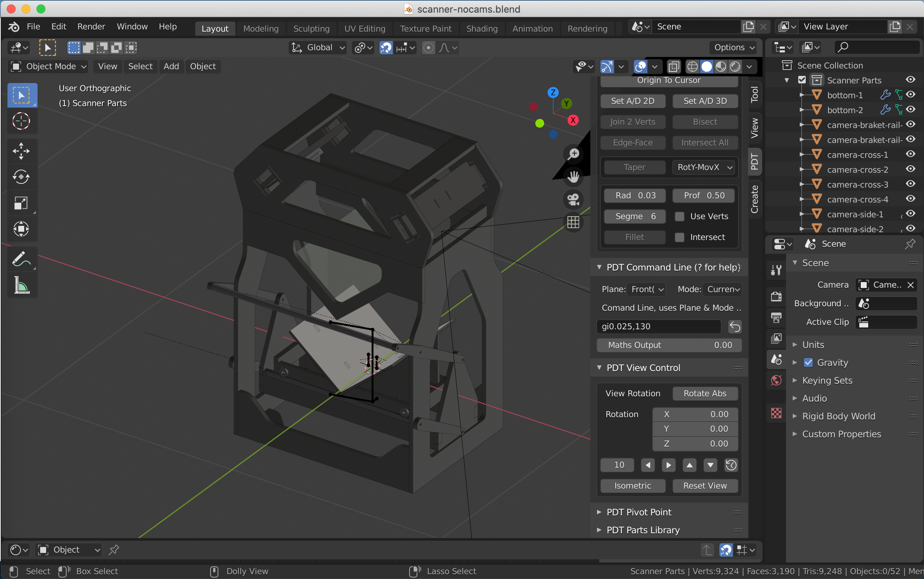Click the PDT command line text field

658,326
